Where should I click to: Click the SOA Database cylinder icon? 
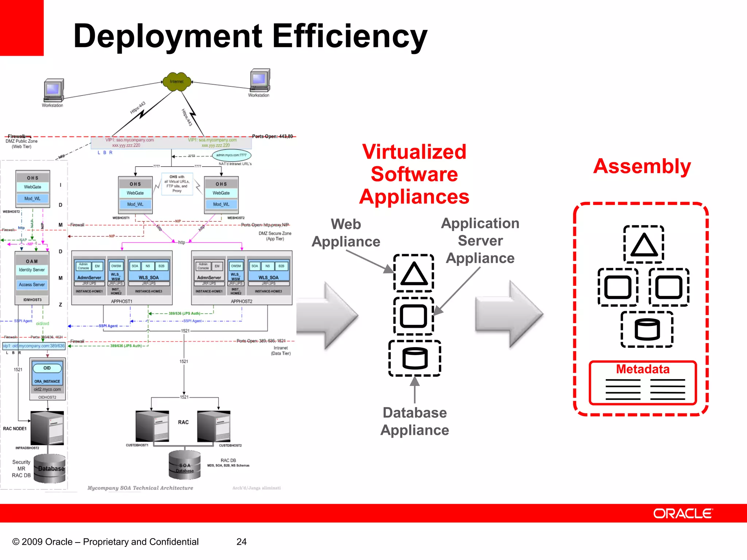[x=185, y=465]
